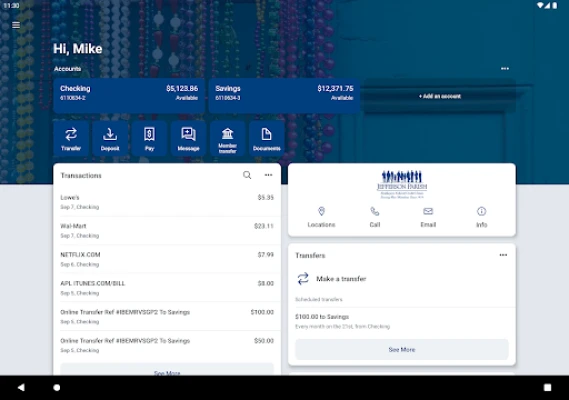569x400 pixels.
Task: Show the Info details icon
Action: tap(482, 217)
